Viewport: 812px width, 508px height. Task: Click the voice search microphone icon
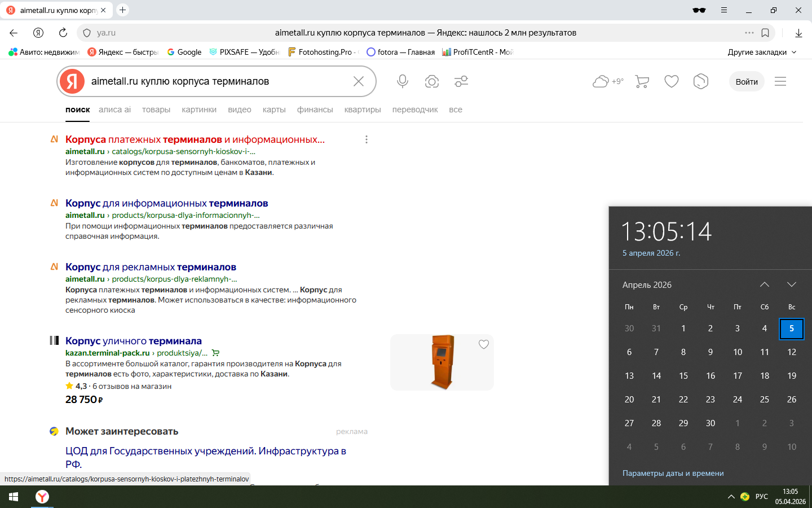(x=402, y=81)
